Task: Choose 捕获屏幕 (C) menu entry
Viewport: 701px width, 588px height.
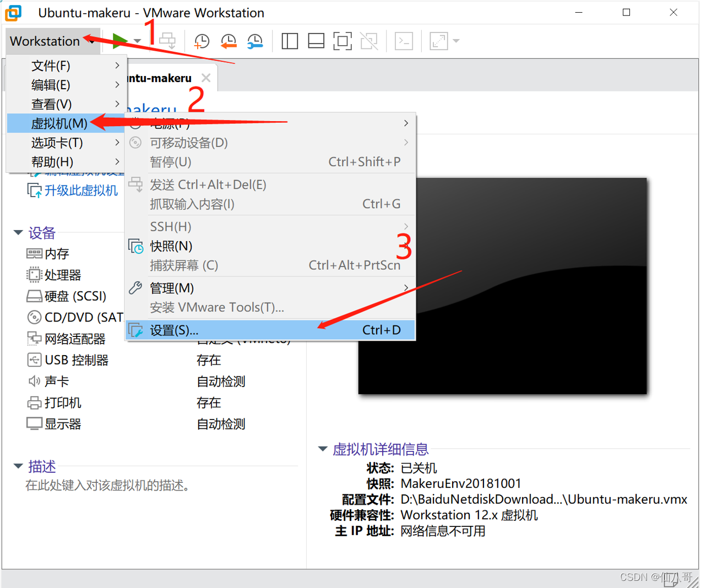Action: click(x=270, y=265)
